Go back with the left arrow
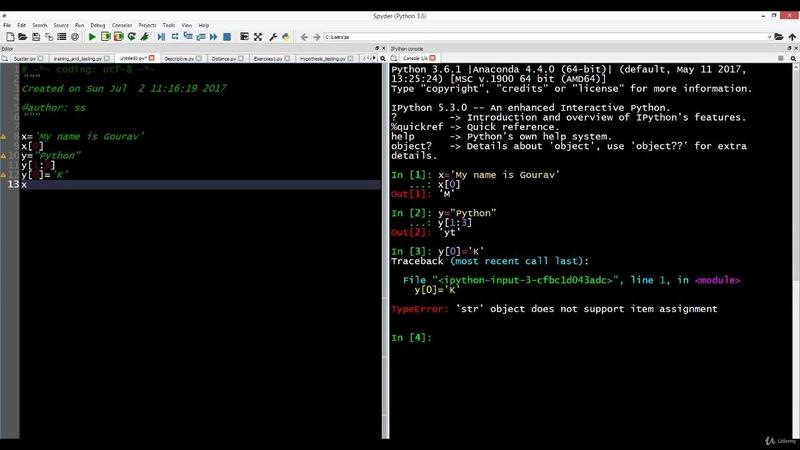Image resolution: width=800 pixels, height=450 pixels. click(304, 37)
